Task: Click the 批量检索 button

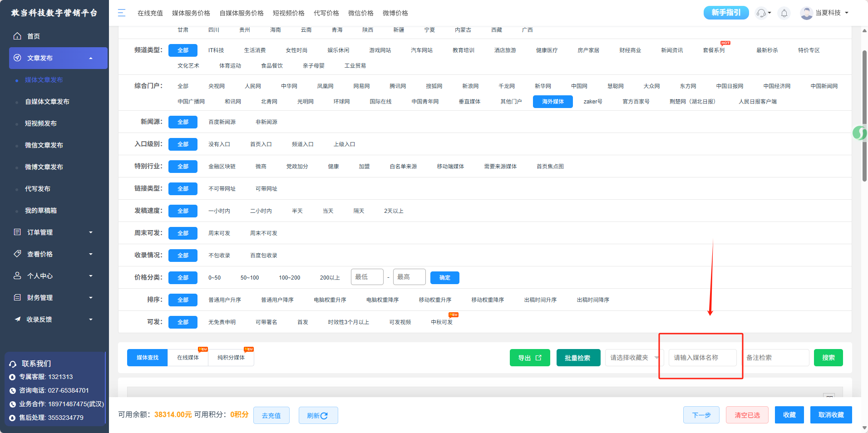Action: pos(578,358)
